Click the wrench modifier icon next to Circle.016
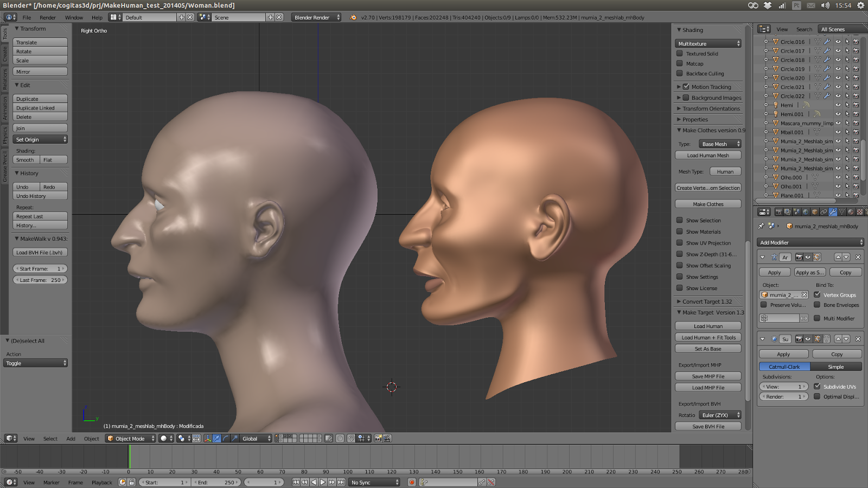Screen dimensions: 868x488 click(826, 42)
